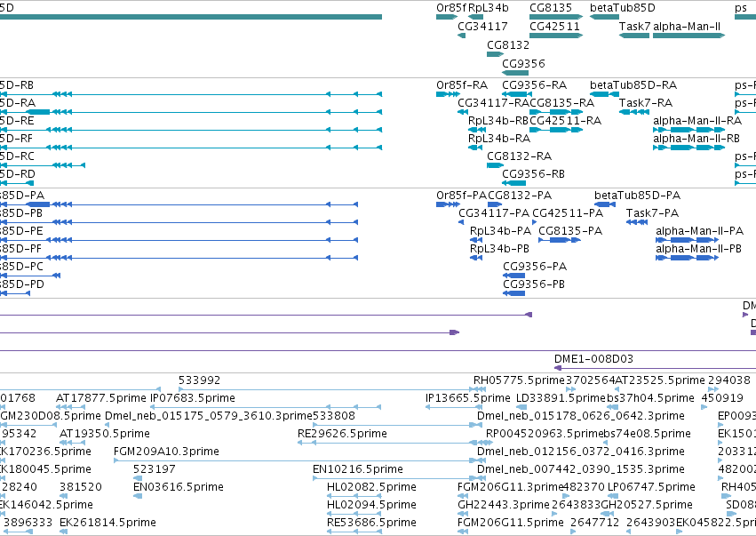Click transcript CG8132-RA

point(520,156)
